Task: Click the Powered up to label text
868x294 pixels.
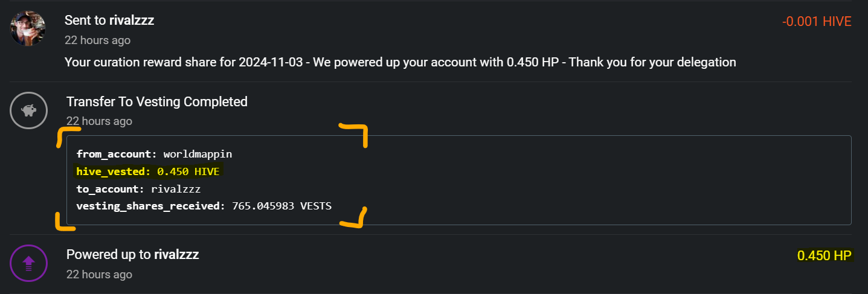Action: [109, 255]
